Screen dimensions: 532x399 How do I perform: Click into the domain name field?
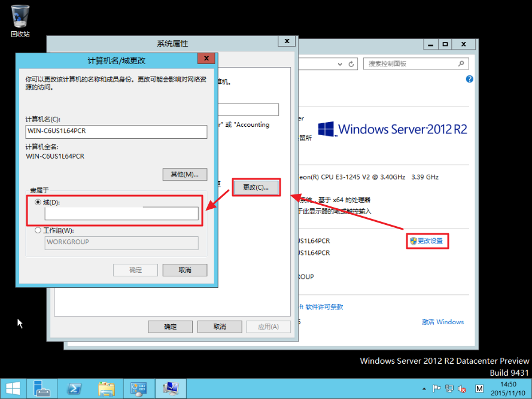pyautogui.click(x=121, y=214)
